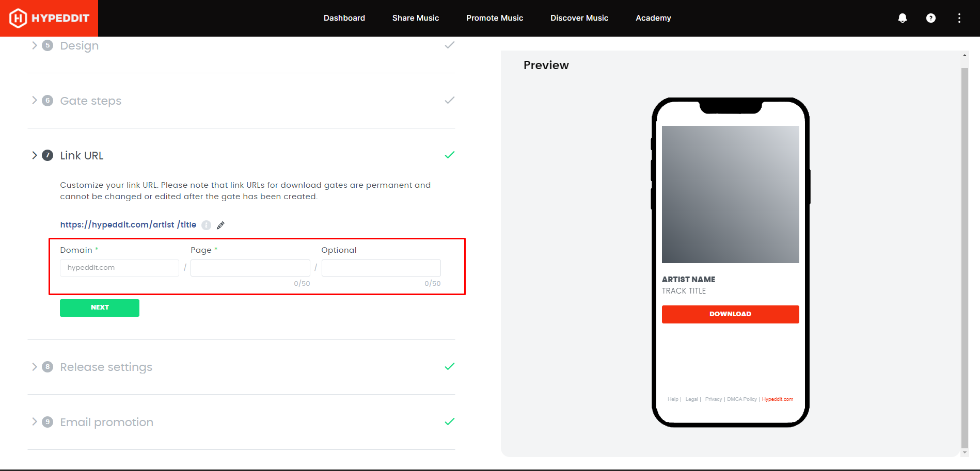
Task: Open the notifications bell
Action: pyautogui.click(x=902, y=18)
